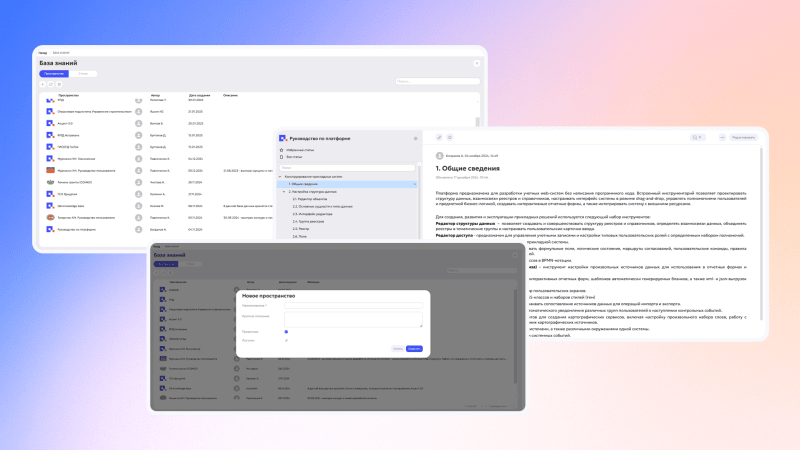Click the edit pencil icon above the article
The image size is (800, 450).
(437, 137)
